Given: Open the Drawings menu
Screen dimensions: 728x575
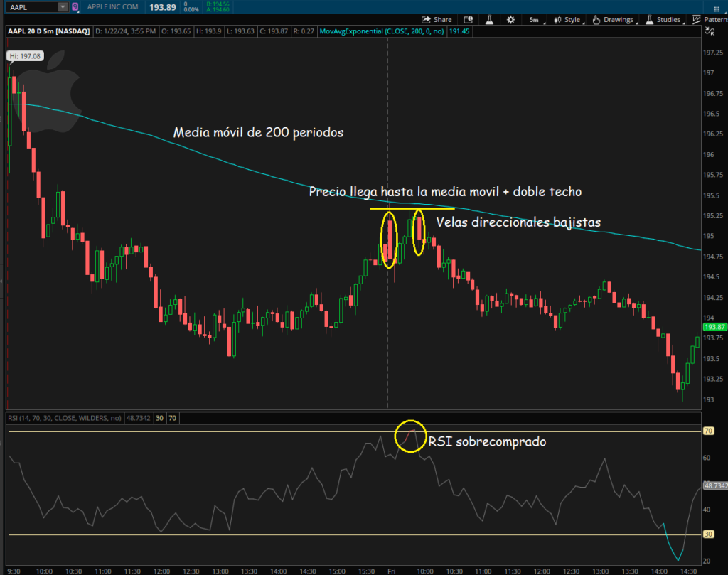Looking at the screenshot, I should (614, 19).
